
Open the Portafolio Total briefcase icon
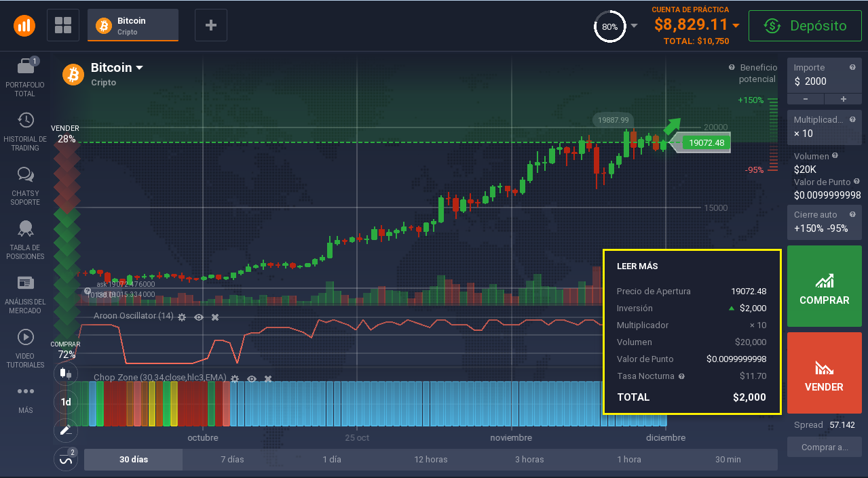(x=25, y=66)
